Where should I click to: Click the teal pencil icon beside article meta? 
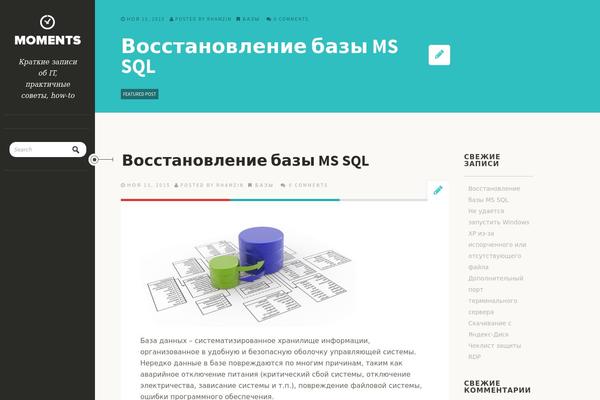438,190
